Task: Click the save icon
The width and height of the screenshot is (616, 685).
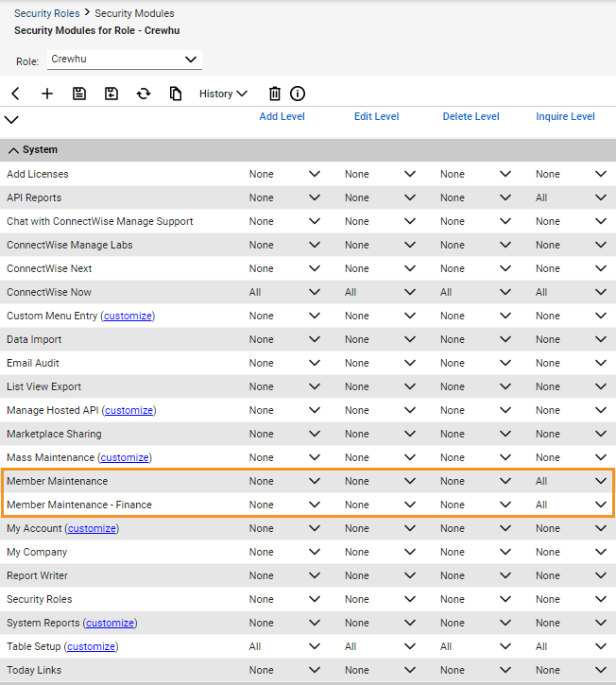Action: 79,94
